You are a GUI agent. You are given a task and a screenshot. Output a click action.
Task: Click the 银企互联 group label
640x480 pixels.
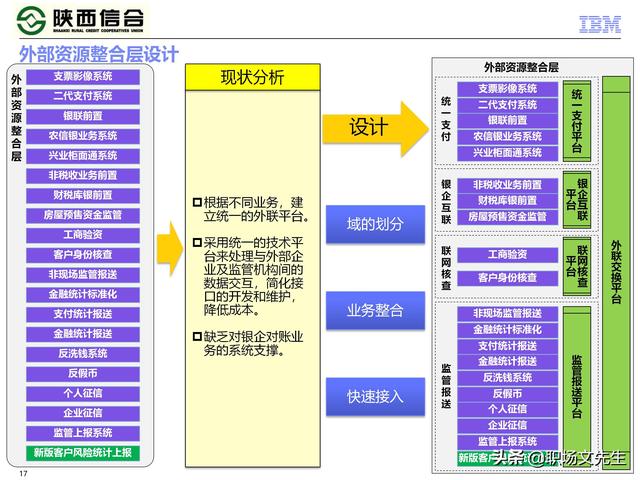click(x=446, y=202)
